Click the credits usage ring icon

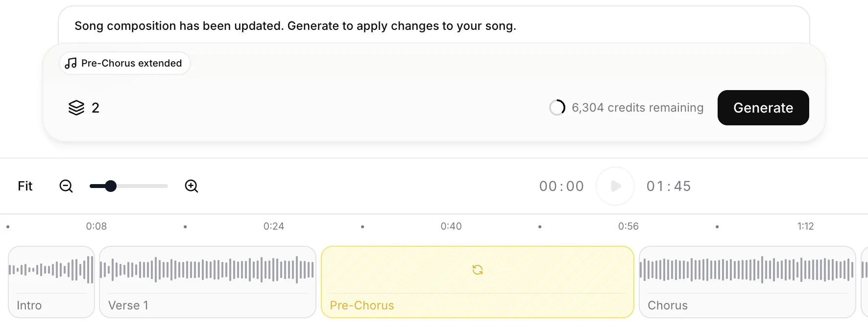(557, 108)
